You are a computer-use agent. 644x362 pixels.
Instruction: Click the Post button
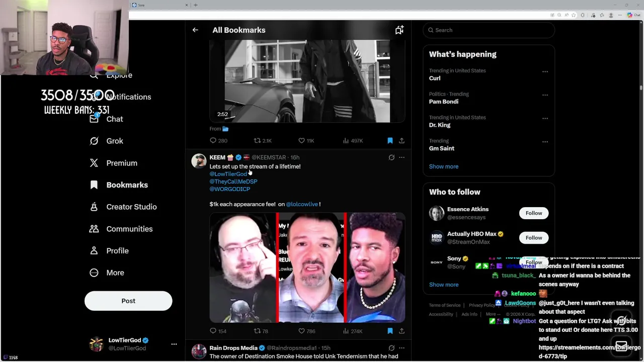[x=128, y=301]
